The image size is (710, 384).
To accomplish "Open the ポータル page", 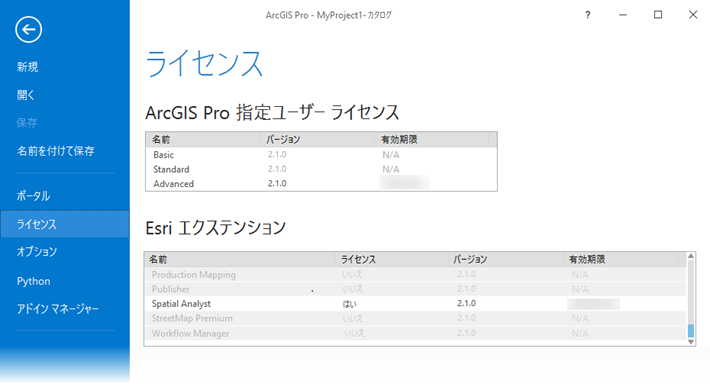I will (34, 196).
